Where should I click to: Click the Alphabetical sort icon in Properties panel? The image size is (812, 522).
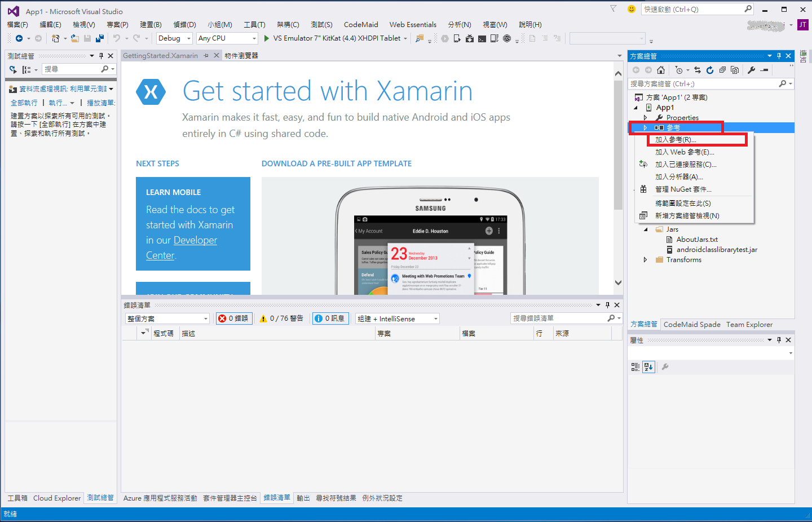(648, 367)
